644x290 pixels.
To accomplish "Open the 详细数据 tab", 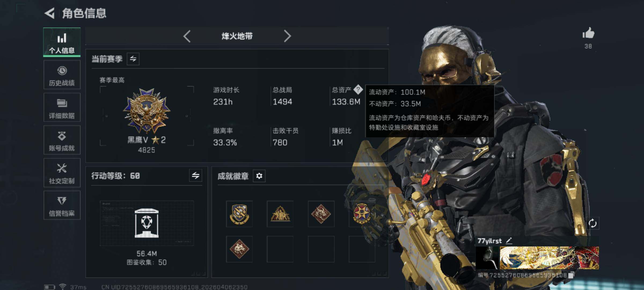I will [62, 107].
